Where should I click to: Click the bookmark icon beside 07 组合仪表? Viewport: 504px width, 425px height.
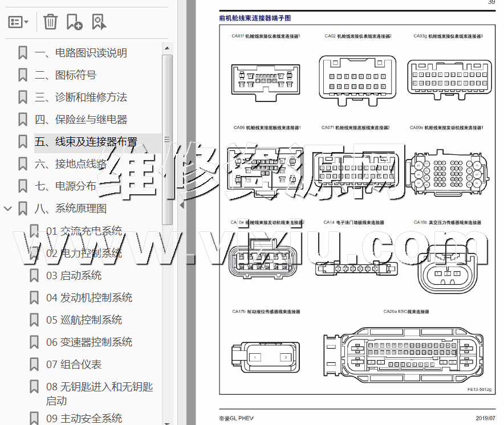pos(34,364)
